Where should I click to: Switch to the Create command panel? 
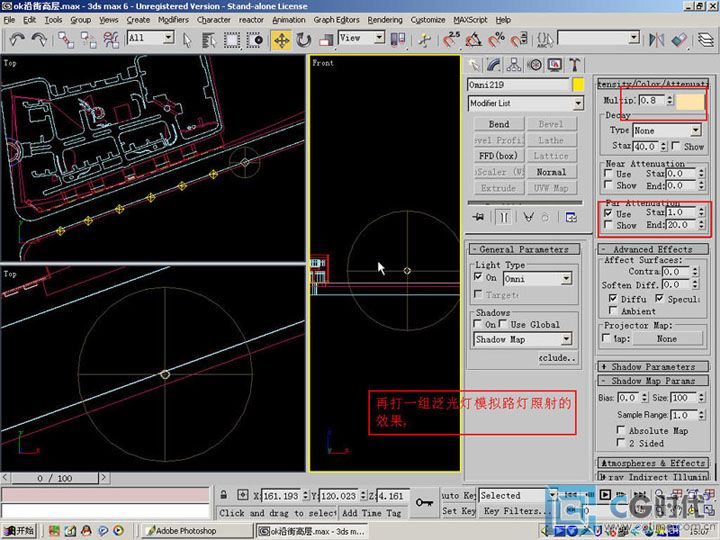[474, 65]
